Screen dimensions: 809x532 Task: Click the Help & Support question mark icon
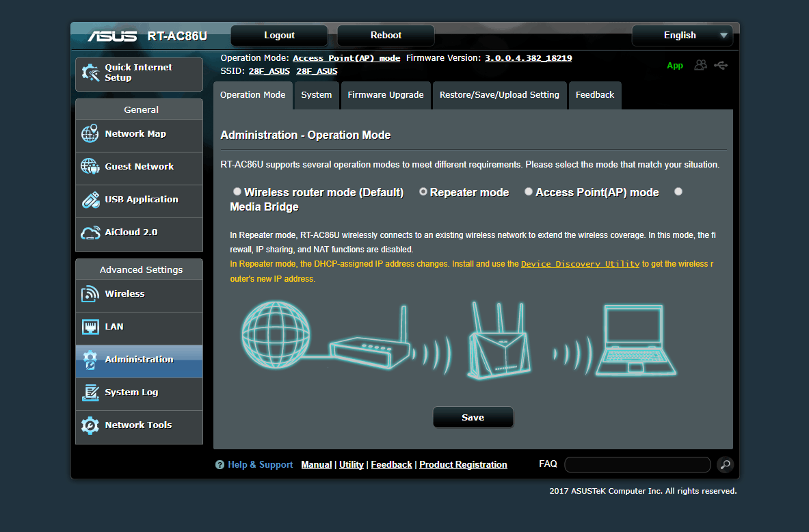click(220, 465)
